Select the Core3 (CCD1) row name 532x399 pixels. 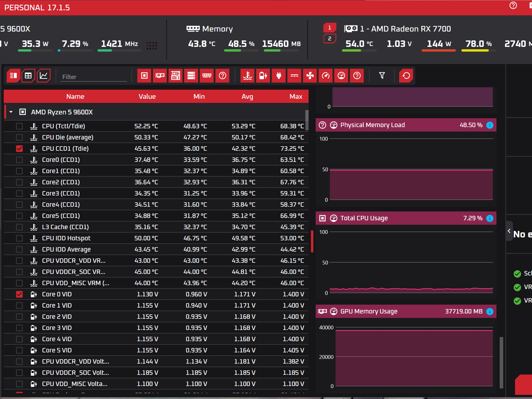coord(61,194)
